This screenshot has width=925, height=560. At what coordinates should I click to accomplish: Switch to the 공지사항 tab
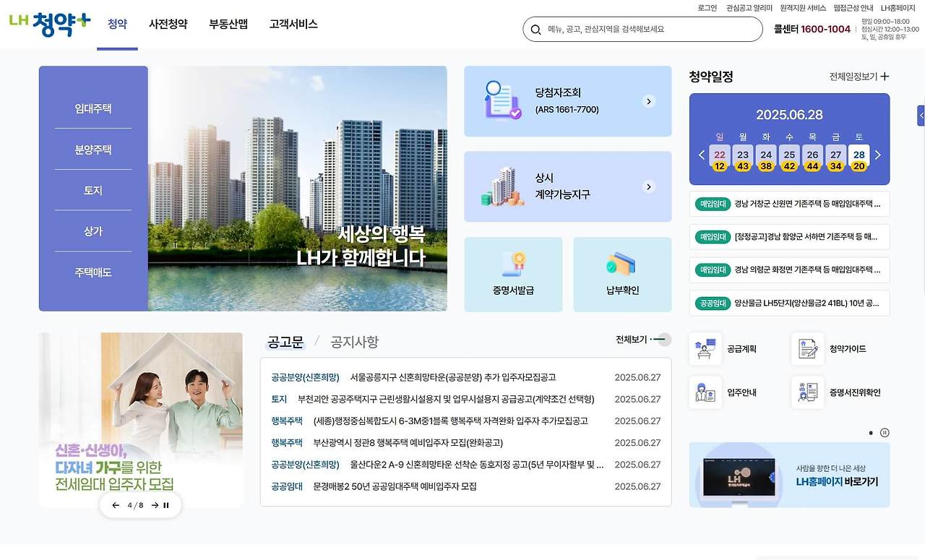point(354,342)
